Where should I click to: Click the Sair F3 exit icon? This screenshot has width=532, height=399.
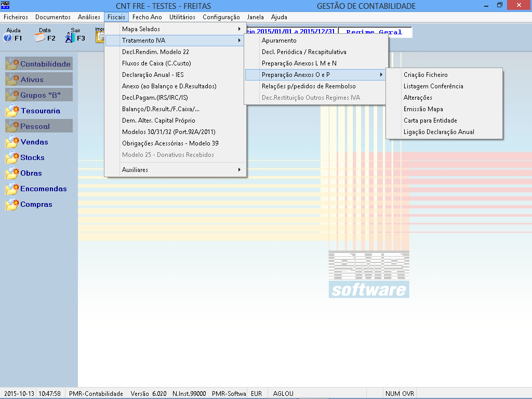tap(70, 38)
